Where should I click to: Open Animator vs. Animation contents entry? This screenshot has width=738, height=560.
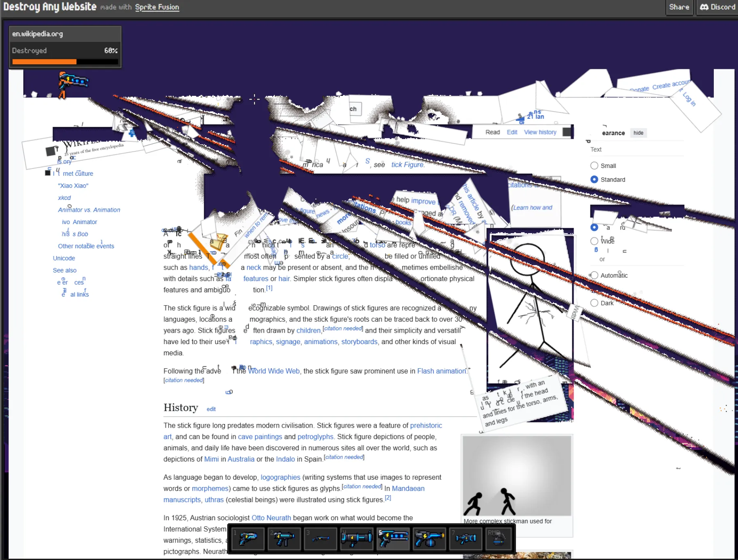pos(89,210)
